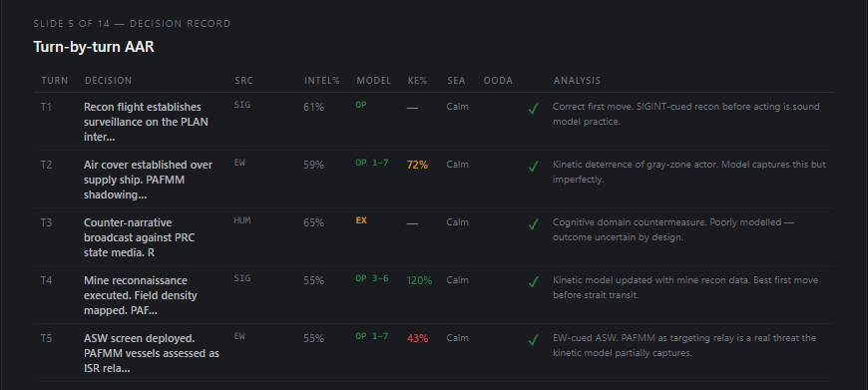868x390 pixels.
Task: Click the 55% intel value in row T4
Action: tap(314, 280)
